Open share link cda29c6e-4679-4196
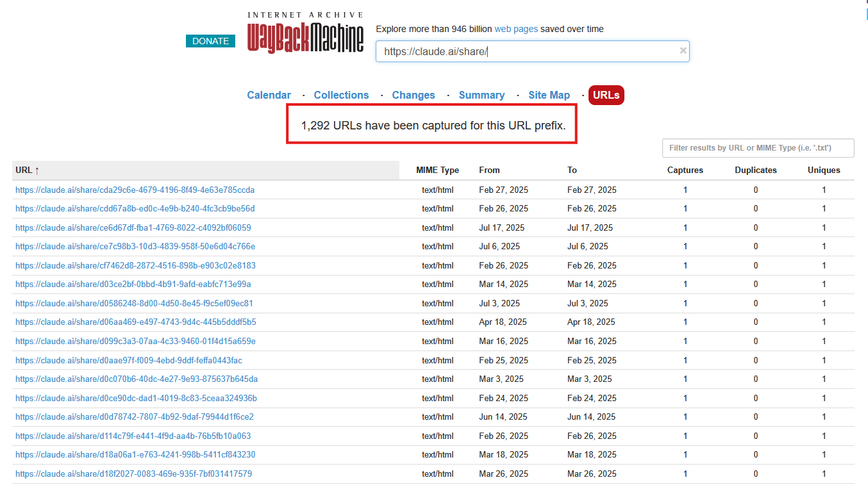Viewport: 868px width, 487px height. pyautogui.click(x=135, y=190)
